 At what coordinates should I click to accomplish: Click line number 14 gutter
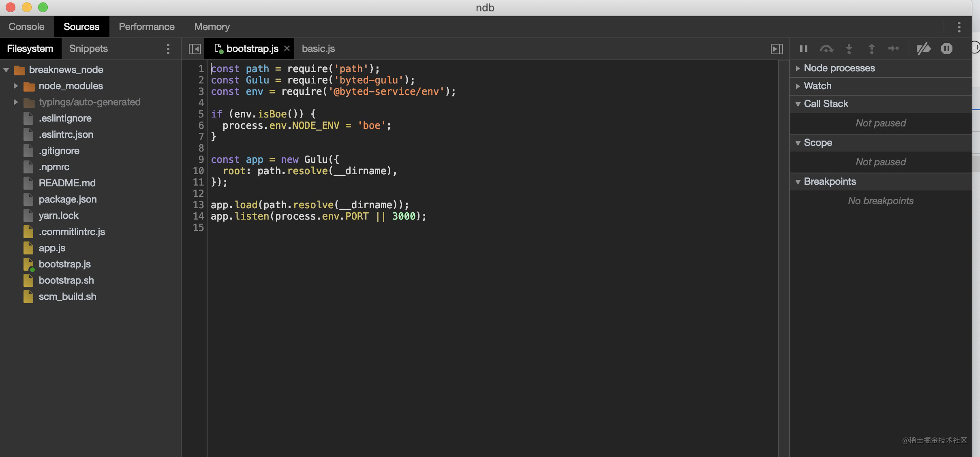[x=198, y=216]
